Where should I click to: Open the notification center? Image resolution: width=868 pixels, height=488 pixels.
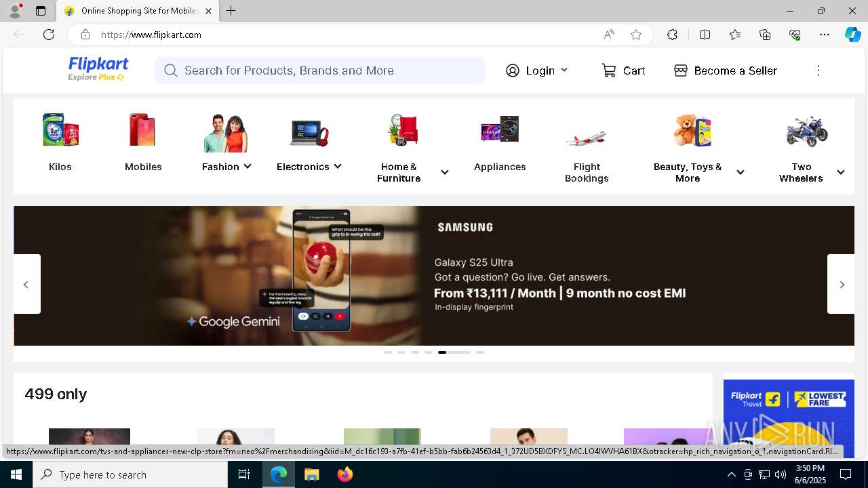(846, 474)
